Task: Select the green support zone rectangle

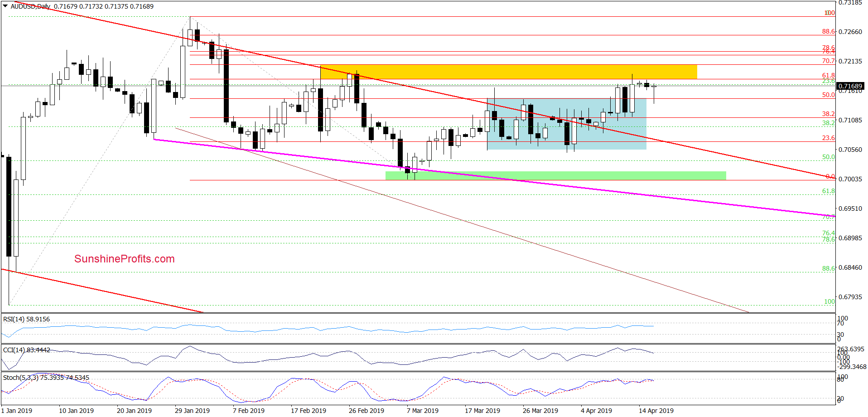Action: tap(555, 176)
